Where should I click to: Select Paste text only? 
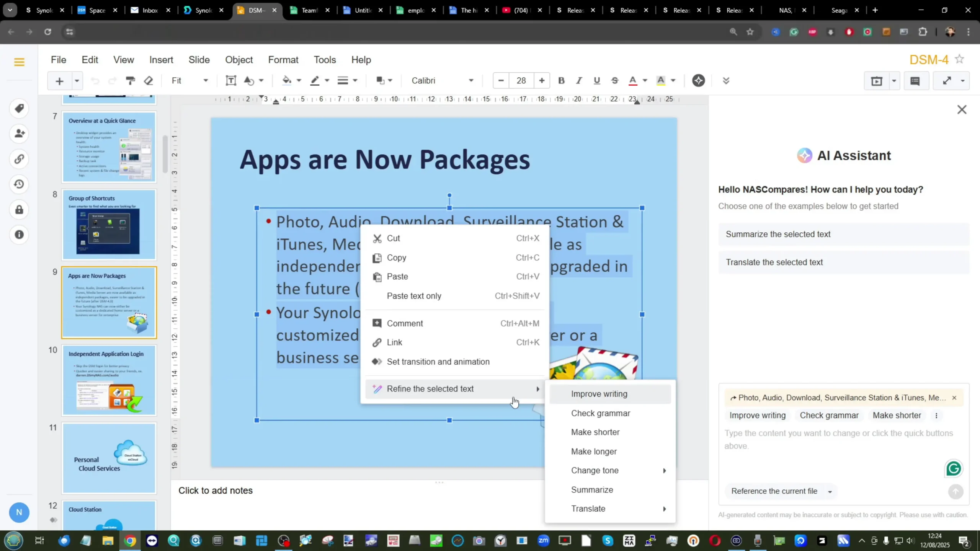(x=456, y=296)
